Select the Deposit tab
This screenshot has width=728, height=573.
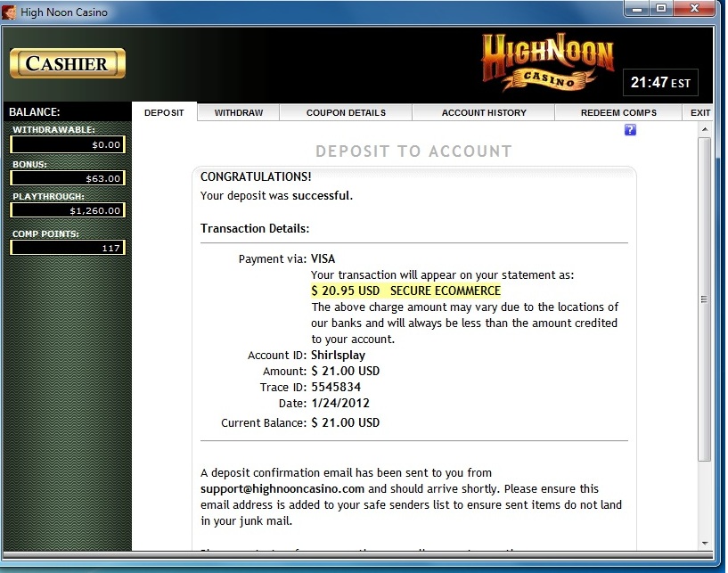tap(164, 113)
